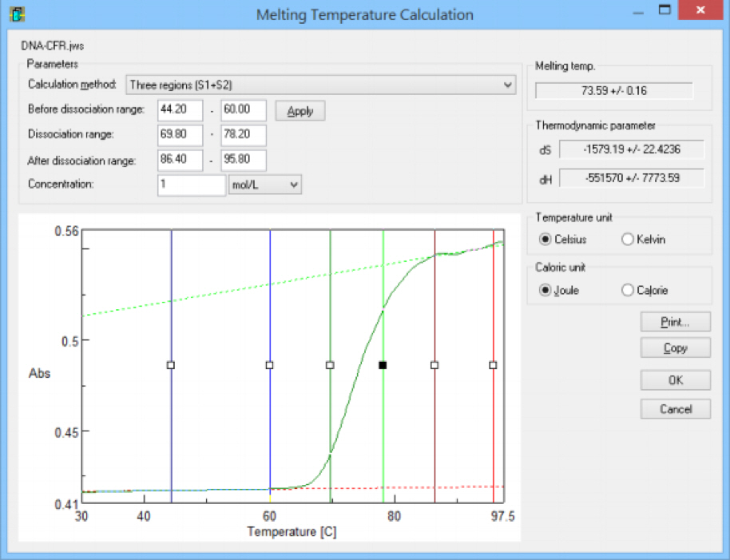Select the Celsius temperature unit
This screenshot has width=730, height=560.
point(546,240)
